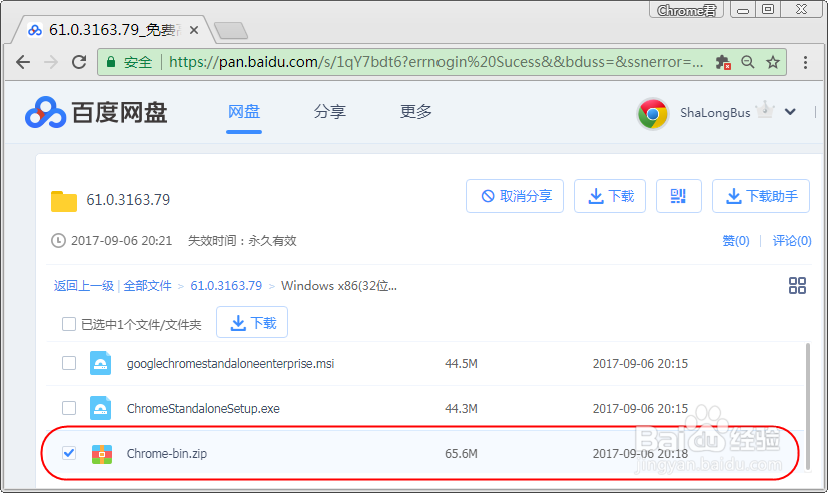Check the googlechromestandaloneenterprise.msi checkbox

tap(69, 363)
